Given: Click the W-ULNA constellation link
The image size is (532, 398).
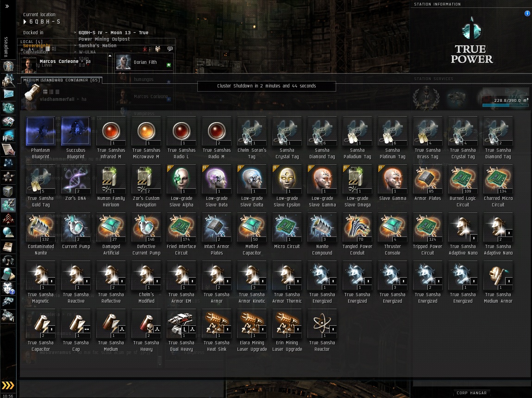Looking at the screenshot, I should pos(87,52).
